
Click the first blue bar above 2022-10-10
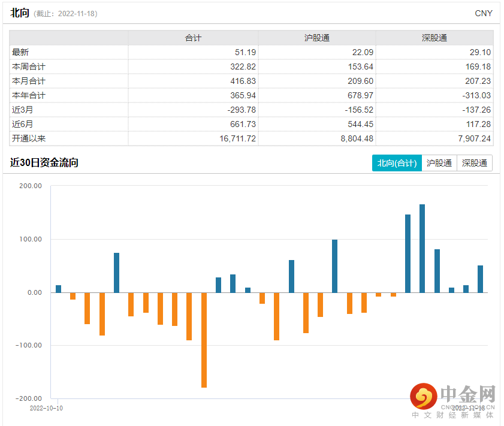[x=58, y=289]
